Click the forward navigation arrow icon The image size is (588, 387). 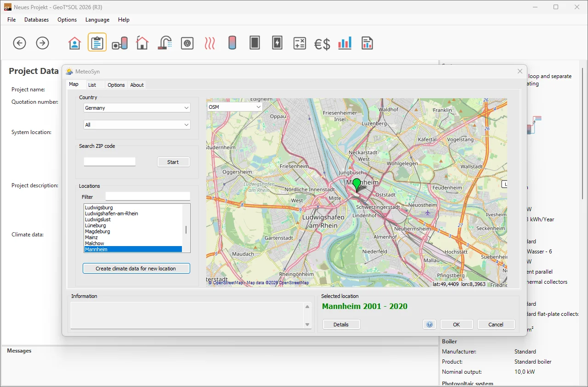pyautogui.click(x=42, y=43)
